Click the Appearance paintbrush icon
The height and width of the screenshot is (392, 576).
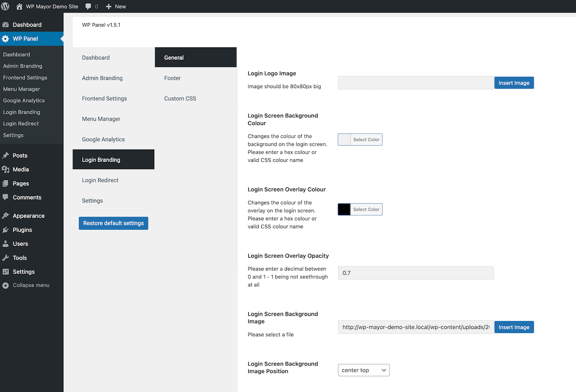tap(5, 216)
